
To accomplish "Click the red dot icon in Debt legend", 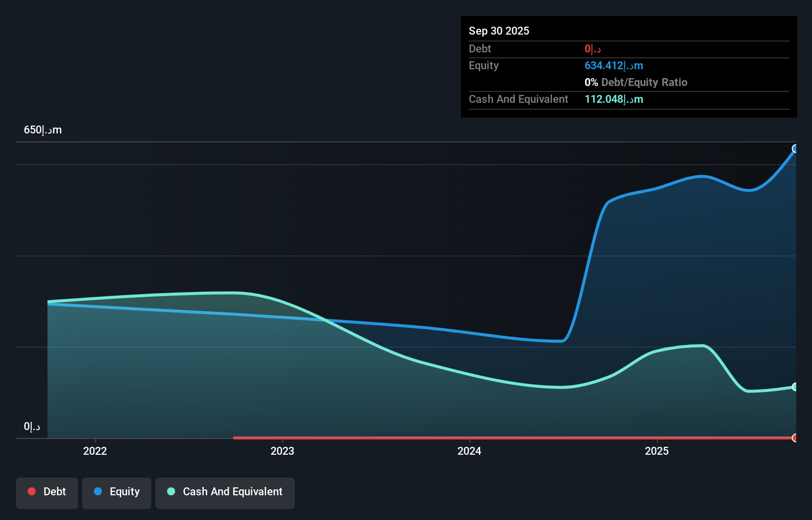I will pos(32,491).
